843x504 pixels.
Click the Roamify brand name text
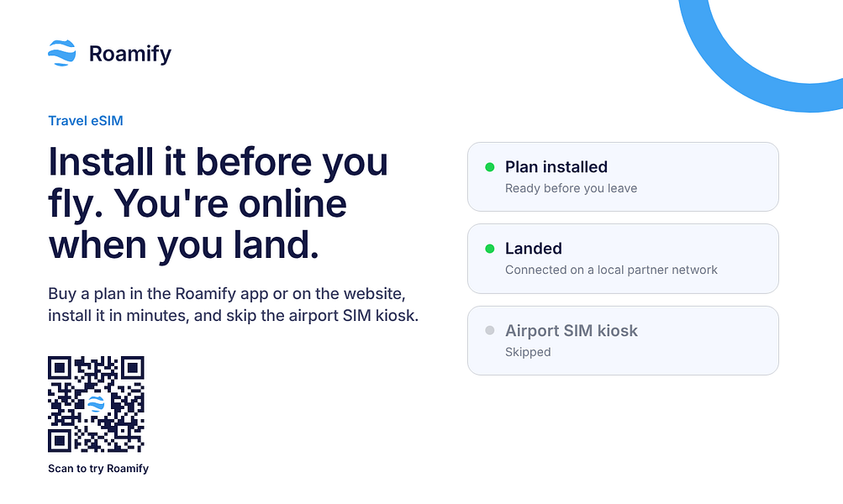coord(130,54)
